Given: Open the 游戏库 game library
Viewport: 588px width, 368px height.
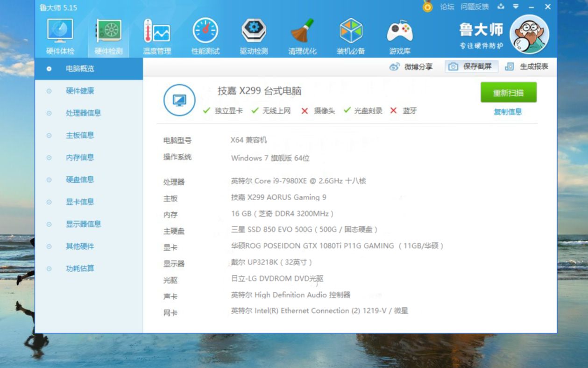Looking at the screenshot, I should (400, 37).
